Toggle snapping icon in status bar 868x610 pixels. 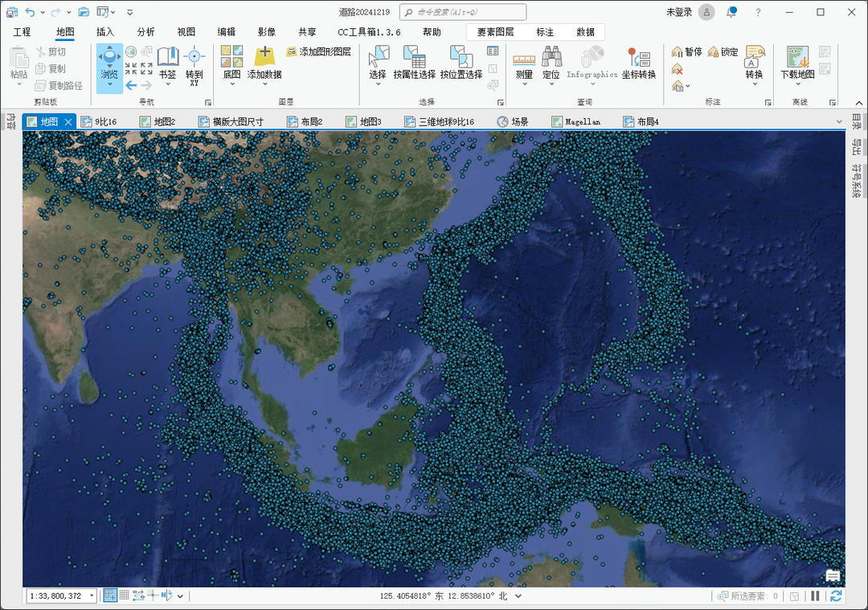pos(110,596)
